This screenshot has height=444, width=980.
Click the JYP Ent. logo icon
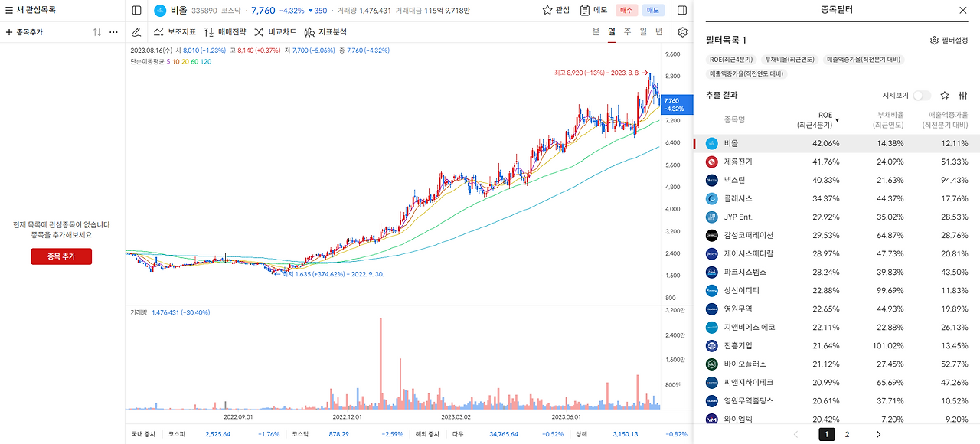tap(711, 217)
